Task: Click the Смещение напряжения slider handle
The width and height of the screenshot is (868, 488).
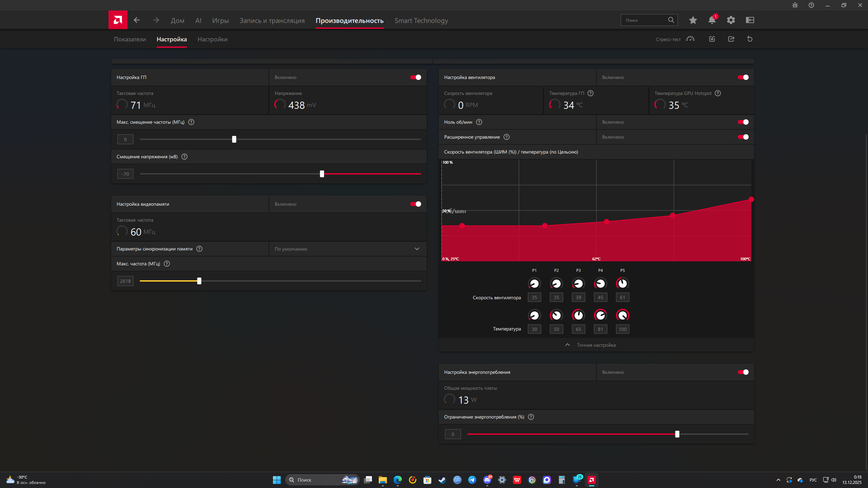Action: [322, 174]
